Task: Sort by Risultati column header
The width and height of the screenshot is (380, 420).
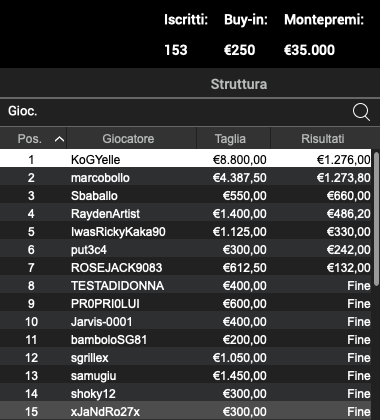Action: [323, 139]
